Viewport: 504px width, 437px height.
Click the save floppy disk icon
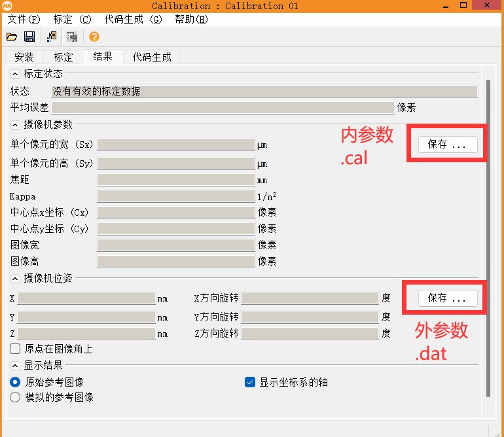pyautogui.click(x=29, y=37)
